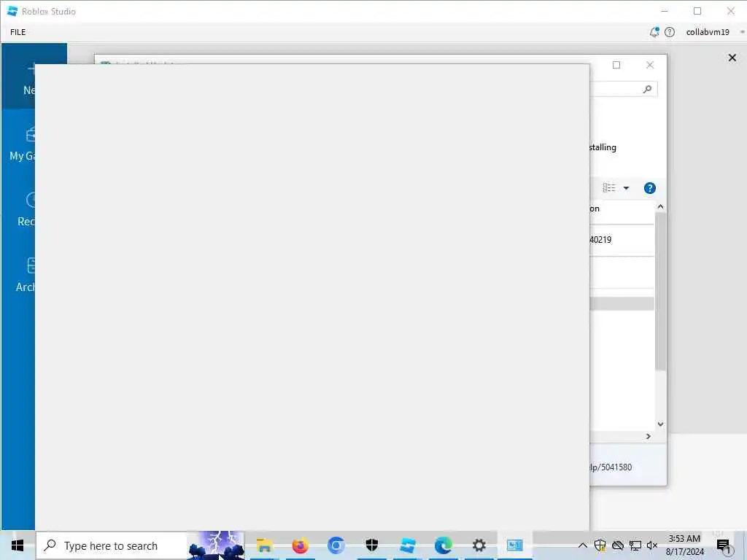Switch to the Control Panel taskbar window
Image resolution: width=747 pixels, height=560 pixels.
coord(514,545)
